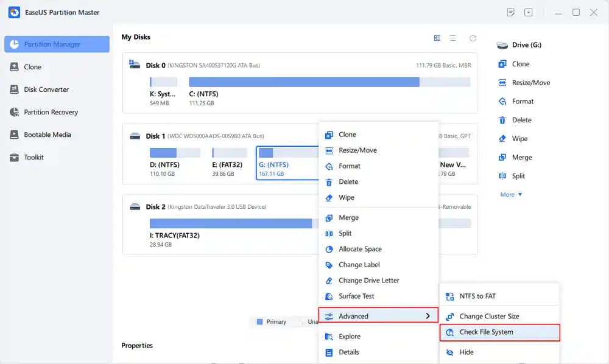Viewport: 609px width, 364px height.
Task: Click Wipe in the right panel
Action: pos(519,139)
